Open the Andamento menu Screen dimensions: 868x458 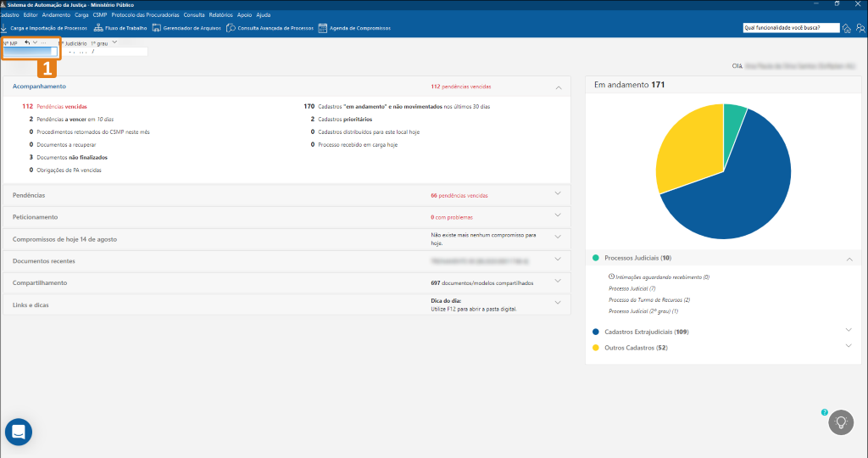coord(56,14)
